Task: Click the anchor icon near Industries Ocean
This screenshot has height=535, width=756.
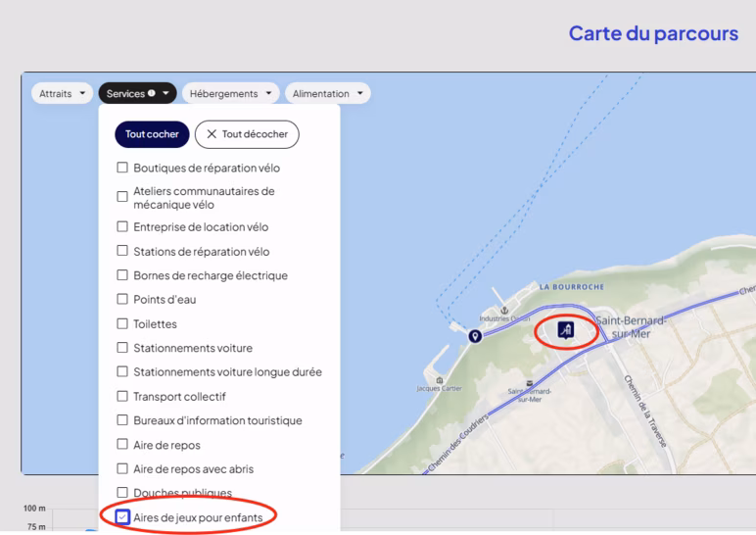Action: [504, 311]
